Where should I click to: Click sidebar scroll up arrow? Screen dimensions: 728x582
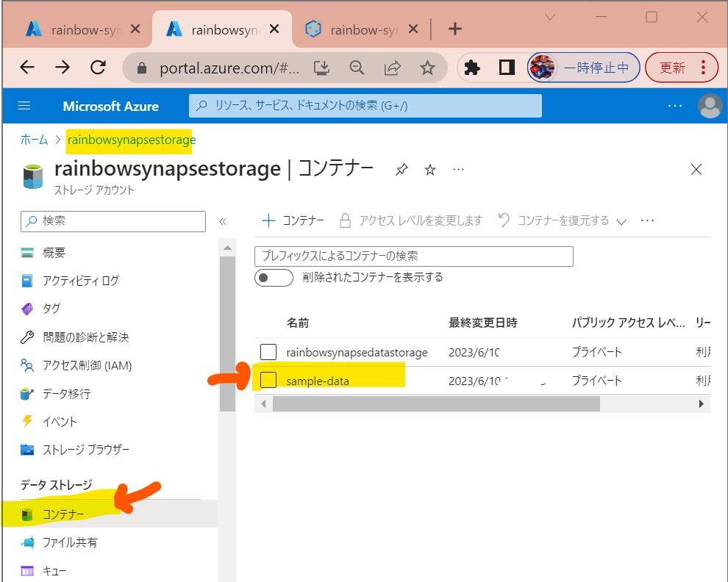pyautogui.click(x=227, y=248)
